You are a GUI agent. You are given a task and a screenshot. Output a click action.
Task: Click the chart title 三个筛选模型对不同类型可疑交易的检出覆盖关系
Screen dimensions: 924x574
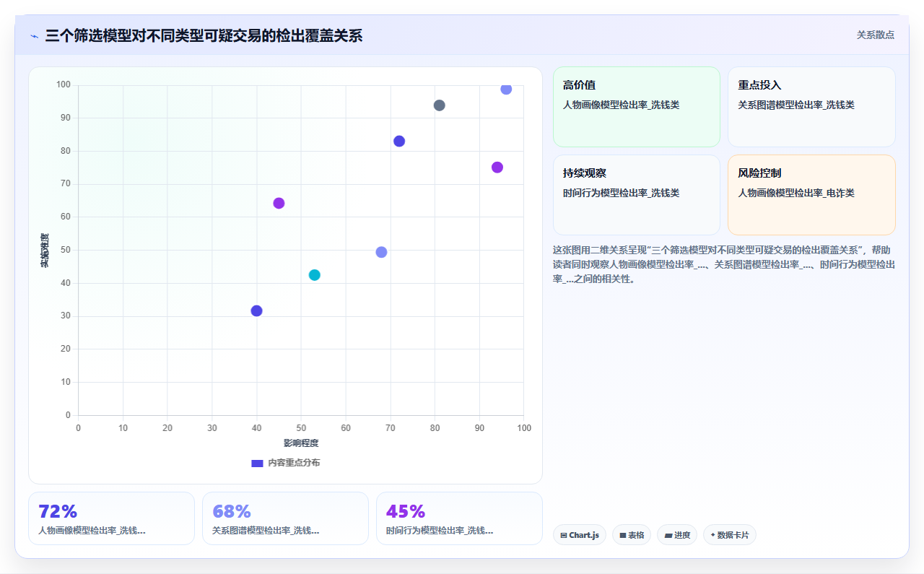click(x=204, y=35)
